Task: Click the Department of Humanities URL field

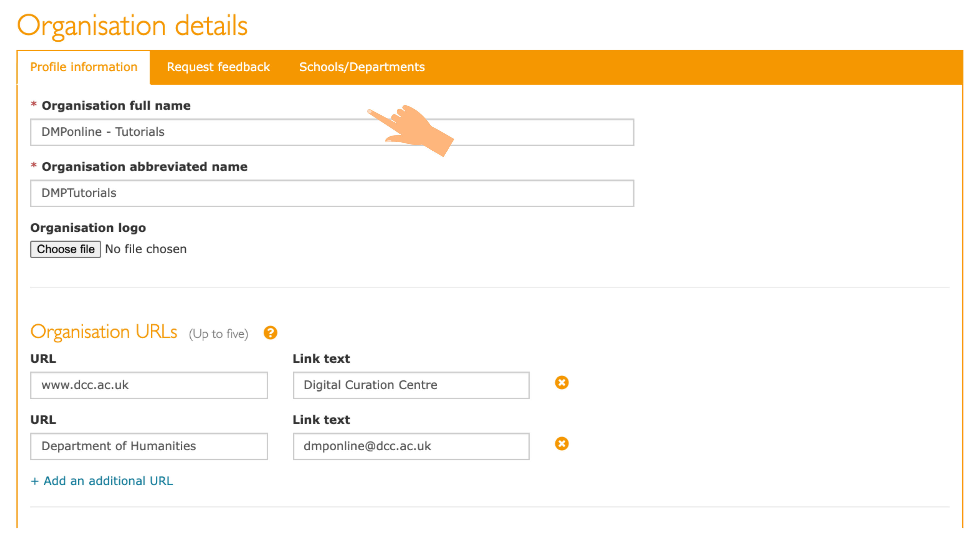Action: [149, 446]
